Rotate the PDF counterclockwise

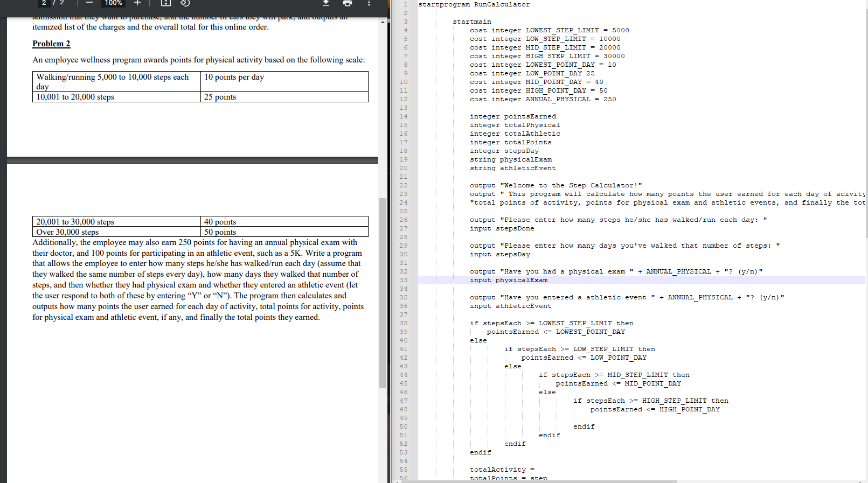click(x=185, y=3)
